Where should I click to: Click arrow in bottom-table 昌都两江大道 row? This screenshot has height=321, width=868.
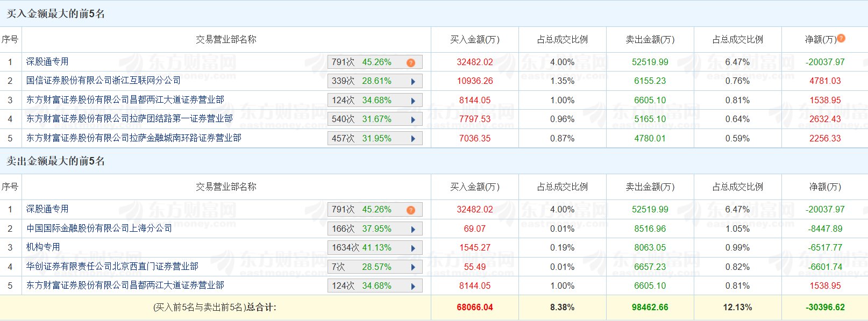pos(413,286)
